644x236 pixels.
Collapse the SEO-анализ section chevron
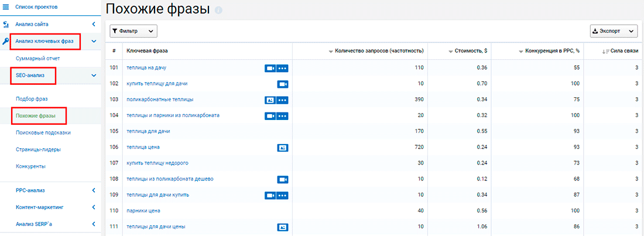tap(94, 75)
